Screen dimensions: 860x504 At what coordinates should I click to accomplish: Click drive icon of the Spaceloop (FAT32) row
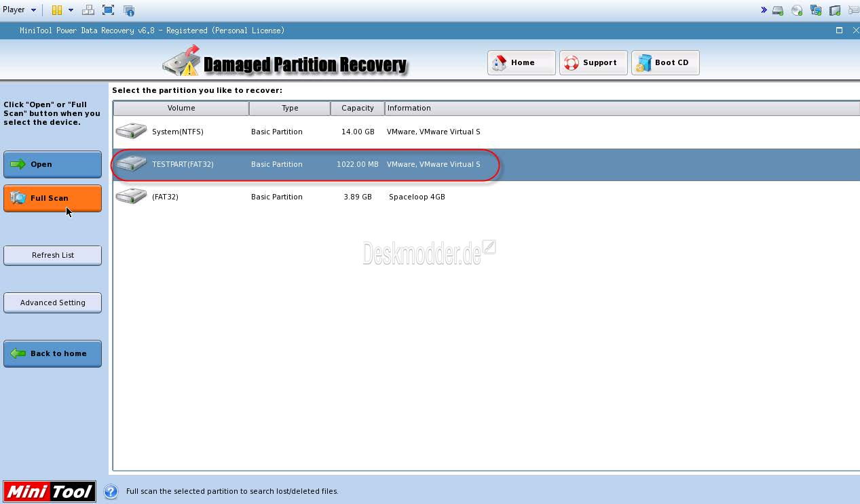pos(131,196)
